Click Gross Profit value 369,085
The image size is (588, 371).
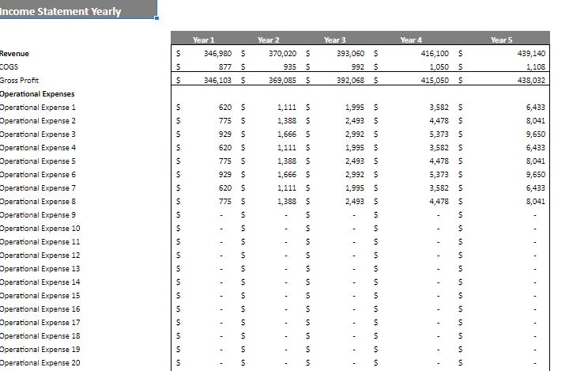[282, 81]
